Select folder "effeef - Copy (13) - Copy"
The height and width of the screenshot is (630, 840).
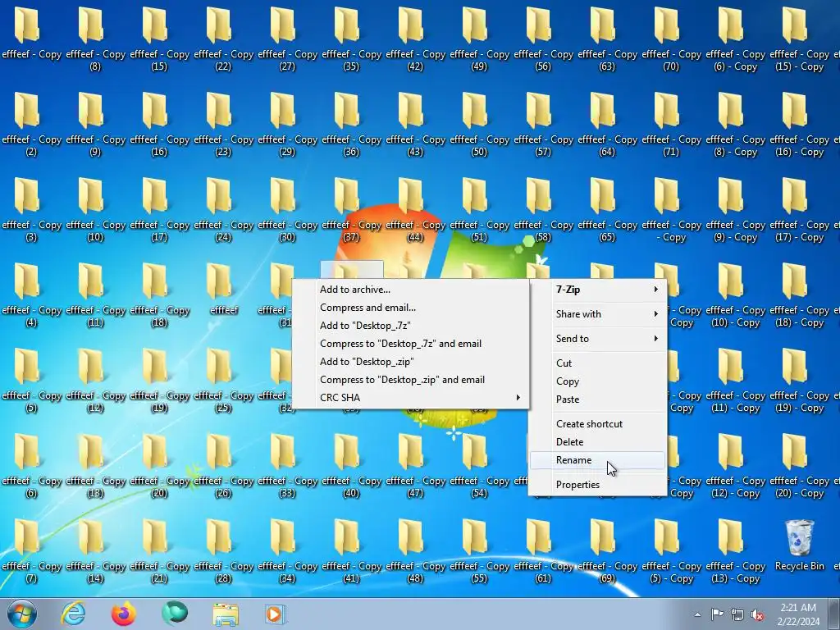735,550
